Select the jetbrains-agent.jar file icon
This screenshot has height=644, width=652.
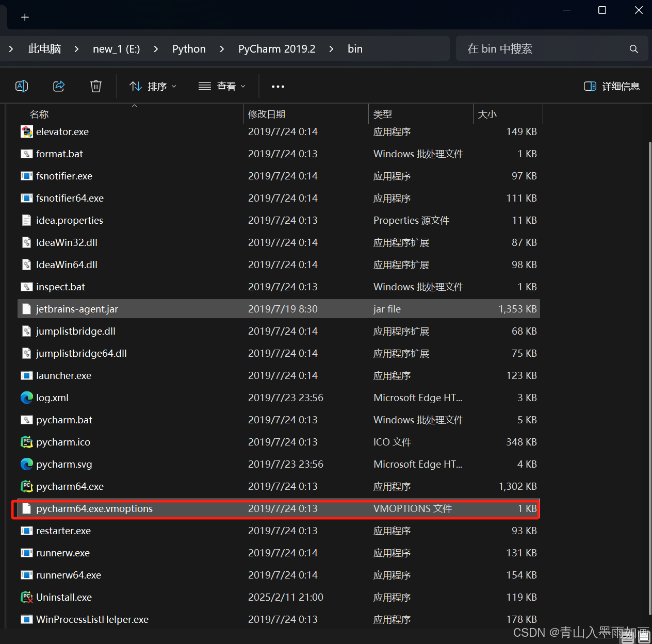click(27, 309)
